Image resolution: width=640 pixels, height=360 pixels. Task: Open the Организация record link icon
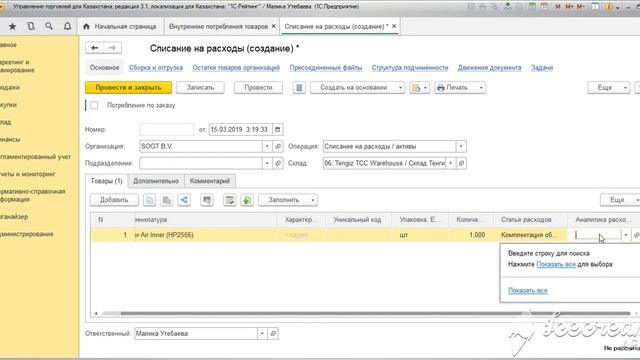[x=278, y=146]
